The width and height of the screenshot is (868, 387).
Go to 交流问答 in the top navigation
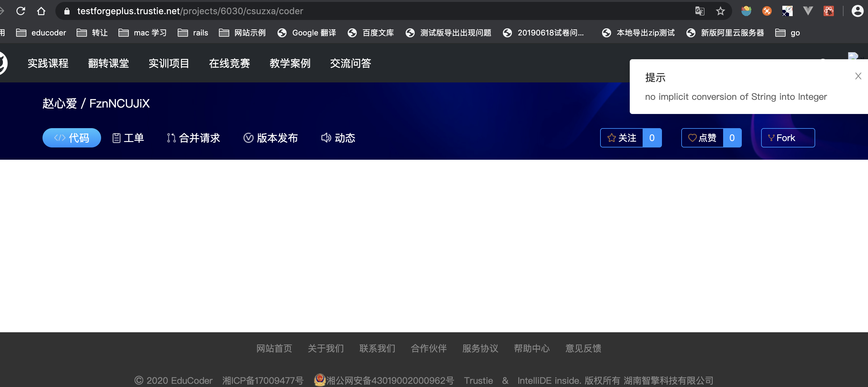(350, 63)
